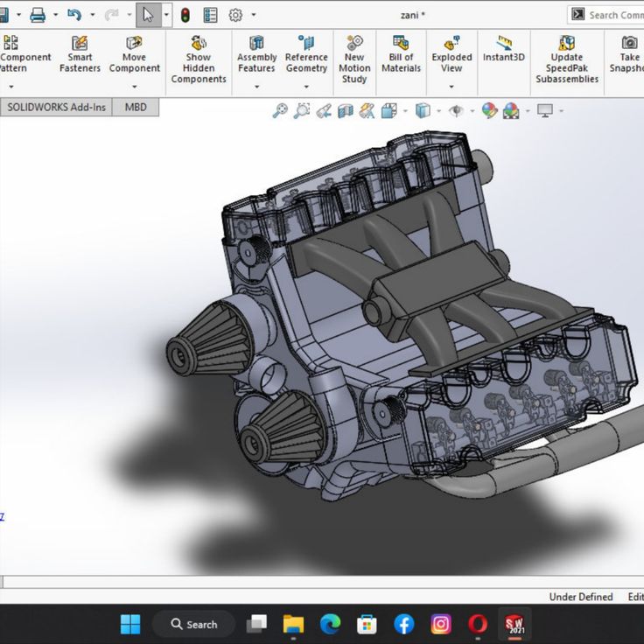Image resolution: width=644 pixels, height=644 pixels.
Task: Open the File Properties icon
Action: tap(210, 15)
